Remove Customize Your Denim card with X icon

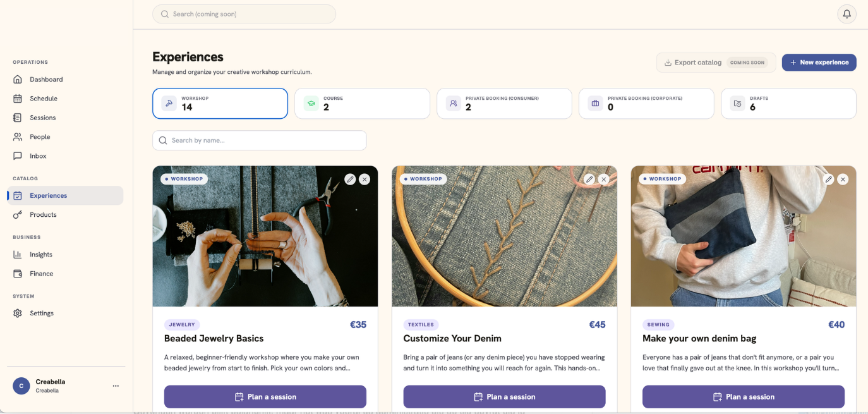pos(604,180)
